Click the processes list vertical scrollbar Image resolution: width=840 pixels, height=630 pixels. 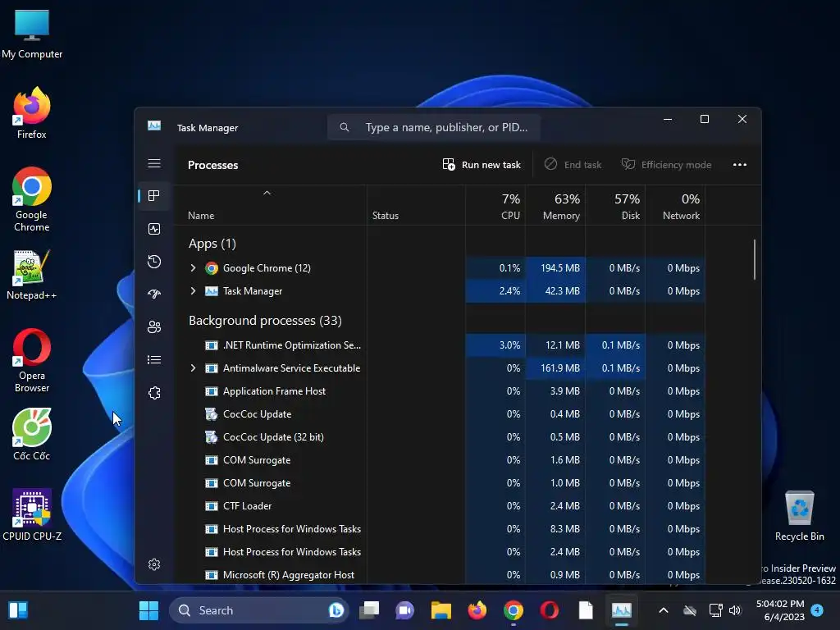(755, 259)
